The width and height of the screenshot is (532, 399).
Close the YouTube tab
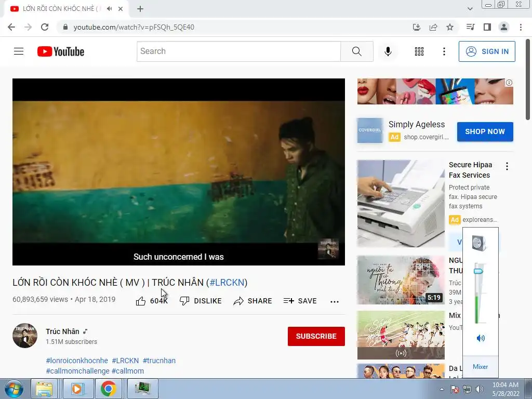pos(121,9)
